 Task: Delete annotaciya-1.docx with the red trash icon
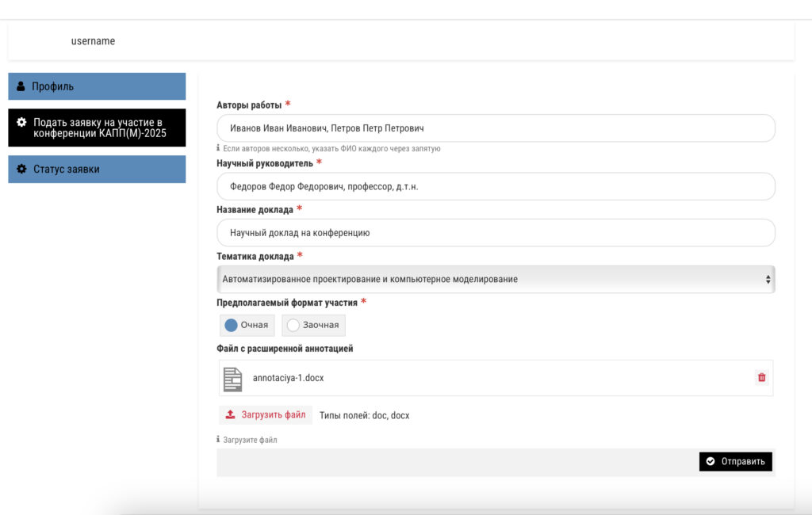pyautogui.click(x=761, y=377)
